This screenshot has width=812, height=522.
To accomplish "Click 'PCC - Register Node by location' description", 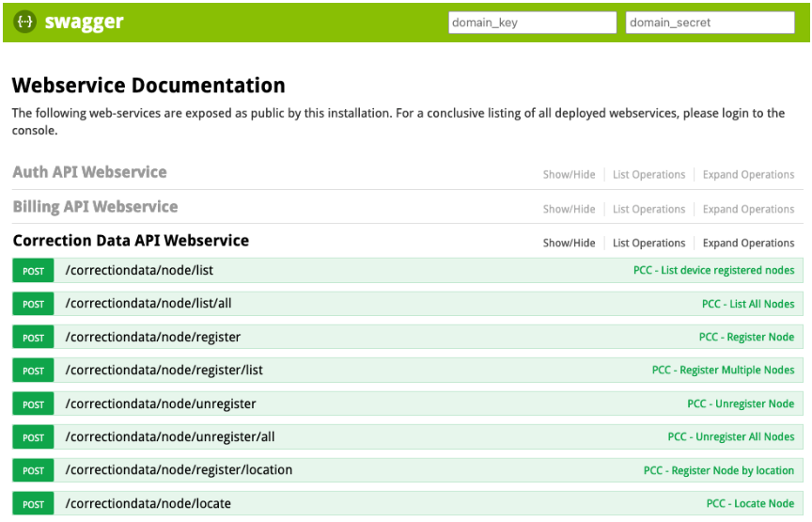I will pos(719,470).
